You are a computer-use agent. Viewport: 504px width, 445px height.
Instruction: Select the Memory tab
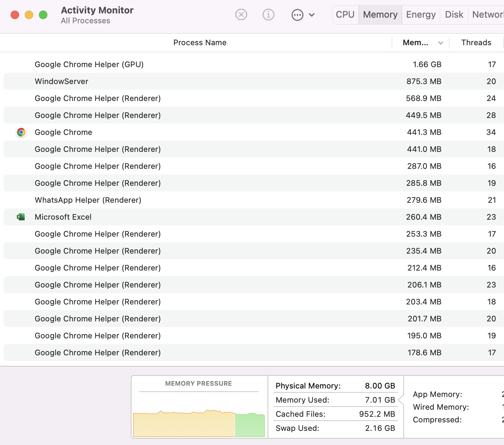tap(380, 15)
